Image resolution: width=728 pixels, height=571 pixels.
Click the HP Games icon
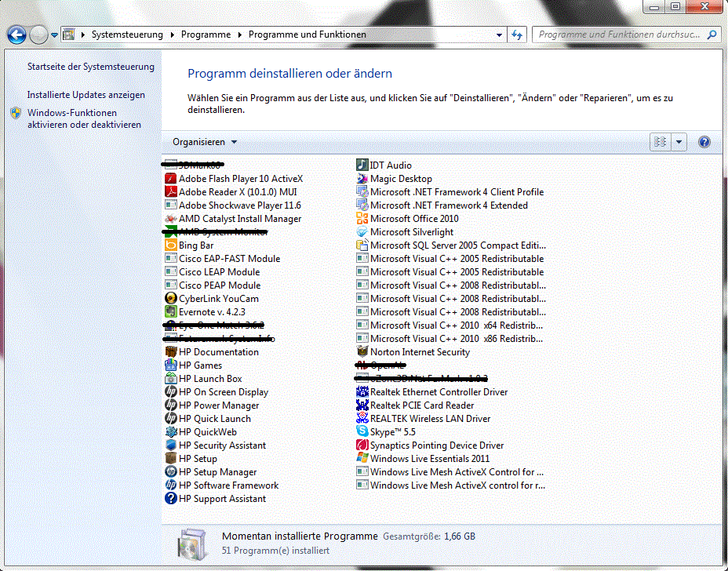pyautogui.click(x=171, y=366)
